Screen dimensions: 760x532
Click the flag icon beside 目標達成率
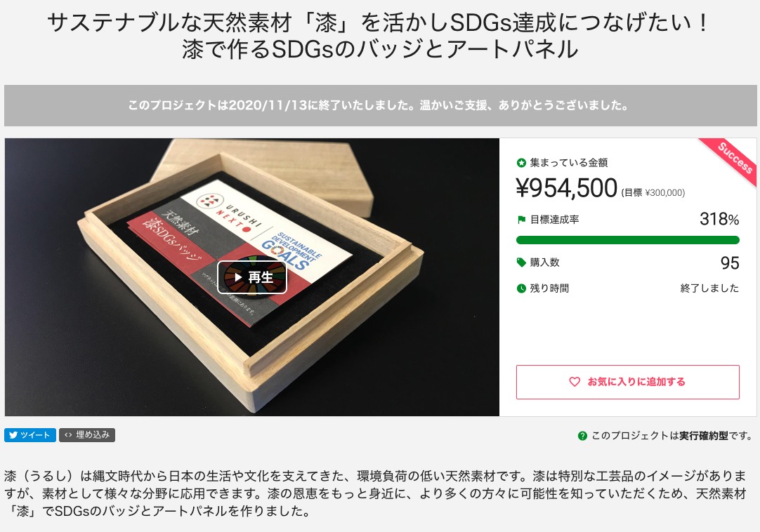coord(521,220)
